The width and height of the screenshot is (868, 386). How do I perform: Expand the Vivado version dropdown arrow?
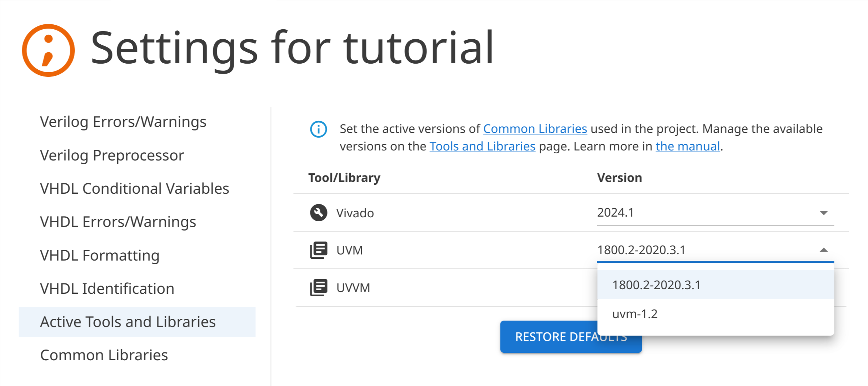pyautogui.click(x=824, y=213)
